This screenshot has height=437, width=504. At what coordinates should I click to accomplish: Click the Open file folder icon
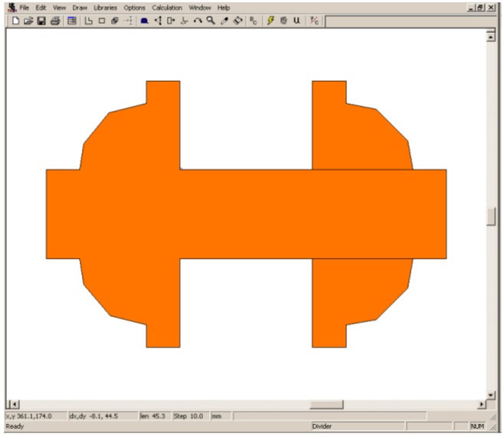pos(28,21)
